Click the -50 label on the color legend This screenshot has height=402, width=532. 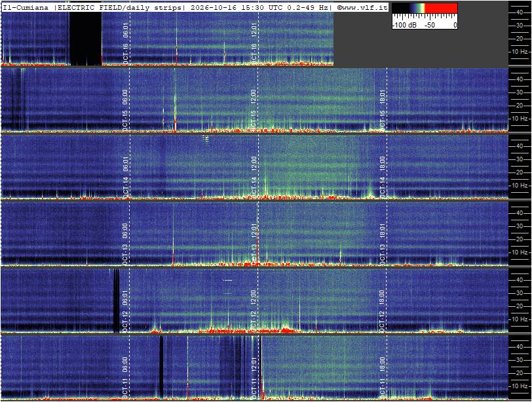tap(429, 25)
